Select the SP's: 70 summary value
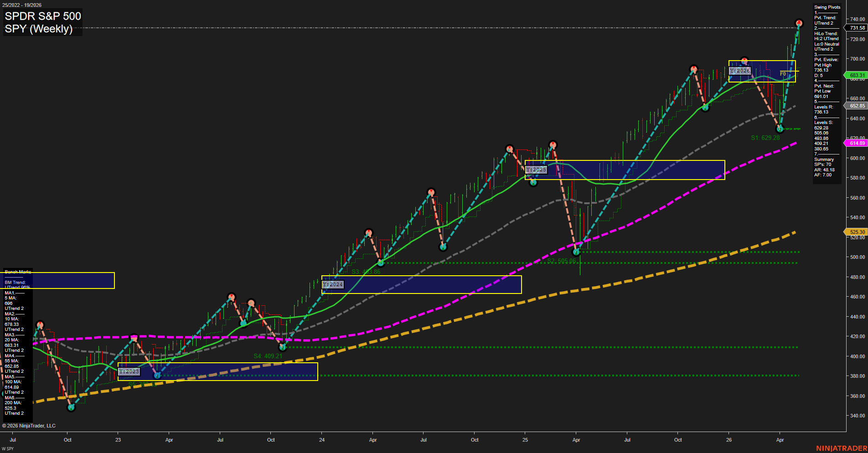 (x=822, y=165)
